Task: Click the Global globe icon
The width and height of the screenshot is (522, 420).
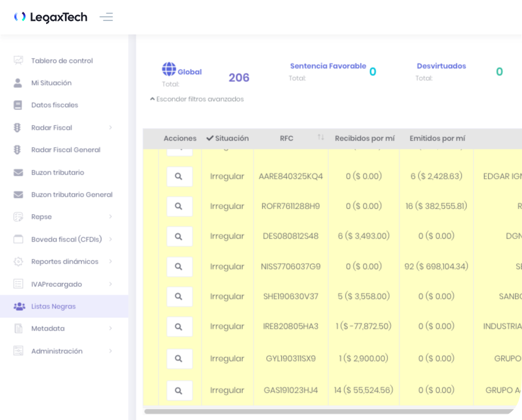Action: (169, 69)
